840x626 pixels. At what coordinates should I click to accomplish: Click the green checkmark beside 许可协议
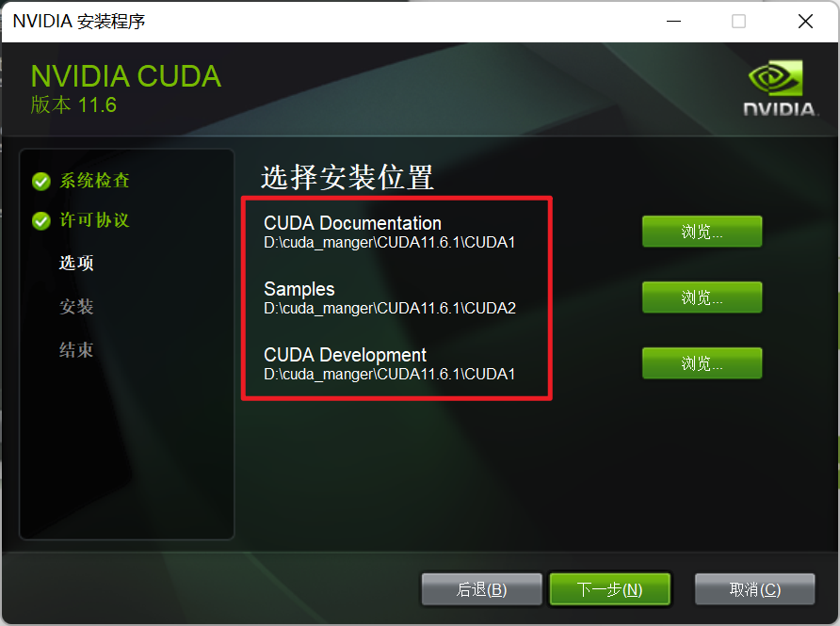41,220
